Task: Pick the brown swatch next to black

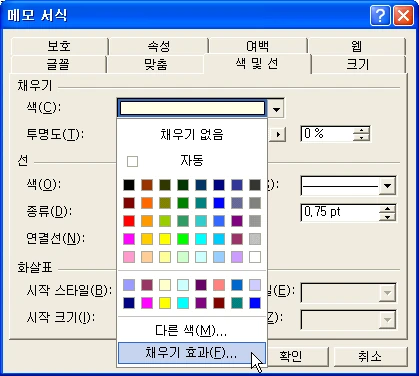Action: tap(147, 185)
